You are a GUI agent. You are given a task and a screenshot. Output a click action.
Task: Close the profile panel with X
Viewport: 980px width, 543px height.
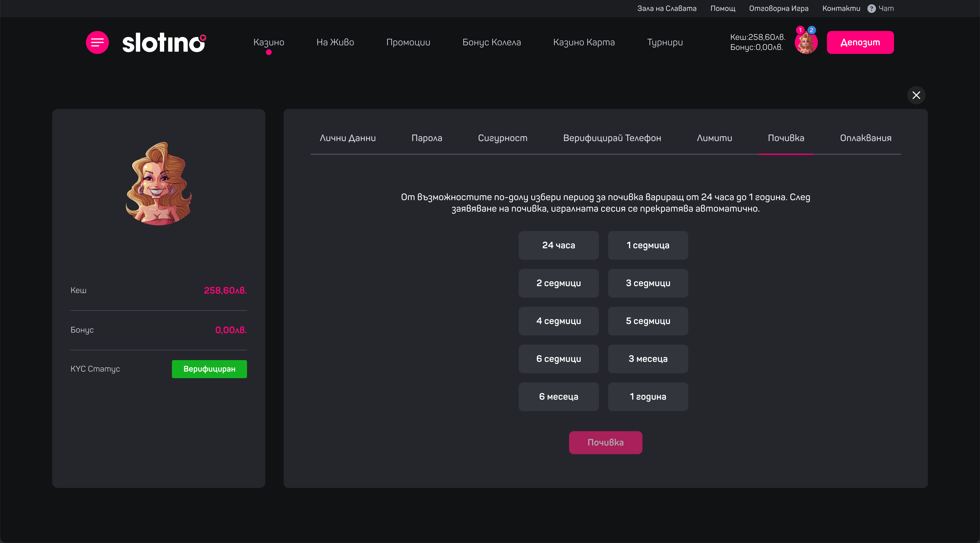916,95
